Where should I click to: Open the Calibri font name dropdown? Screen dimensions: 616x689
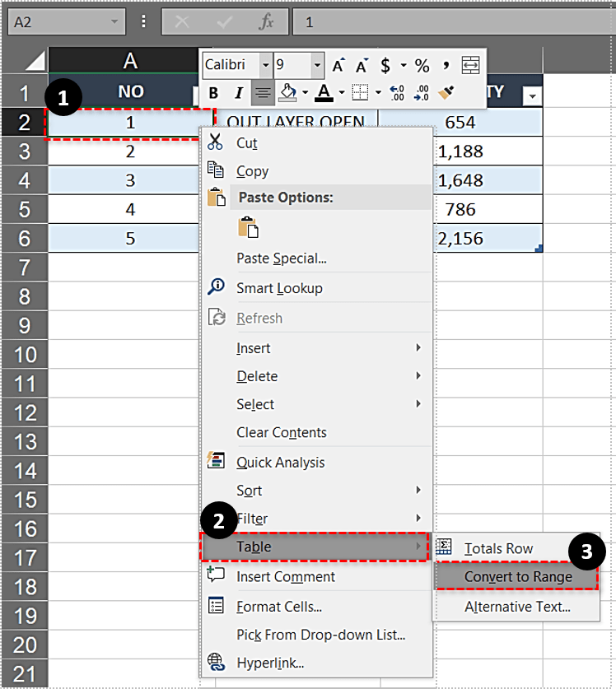[265, 65]
